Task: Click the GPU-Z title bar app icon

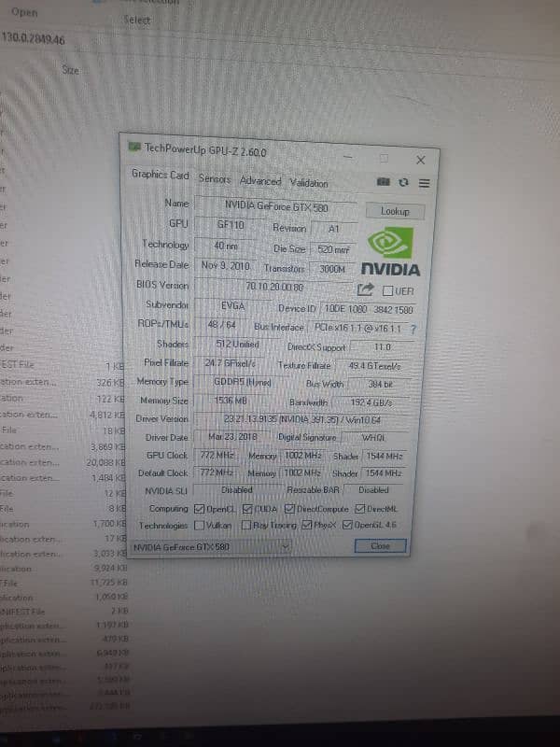Action: pyautogui.click(x=134, y=147)
